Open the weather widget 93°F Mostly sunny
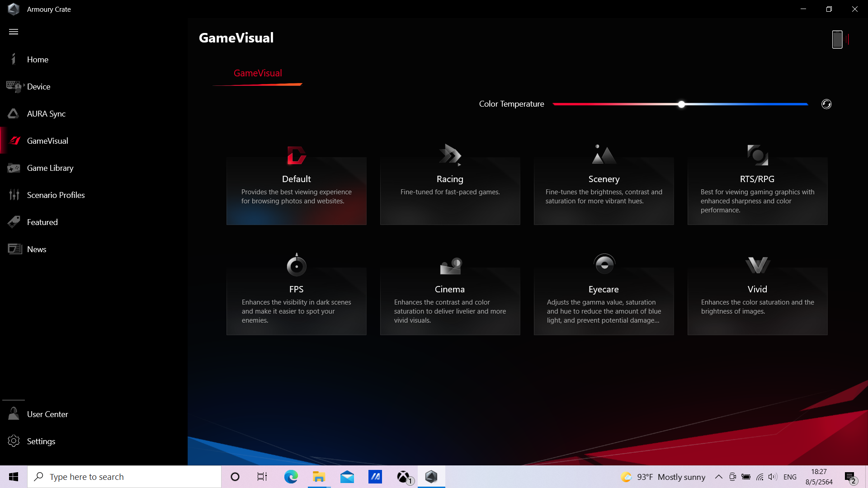This screenshot has height=488, width=868. (663, 477)
